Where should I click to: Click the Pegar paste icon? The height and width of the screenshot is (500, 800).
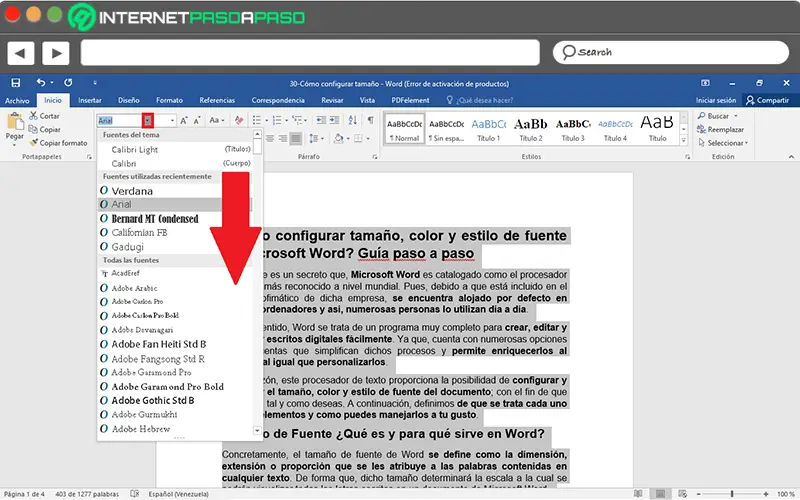coord(15,122)
